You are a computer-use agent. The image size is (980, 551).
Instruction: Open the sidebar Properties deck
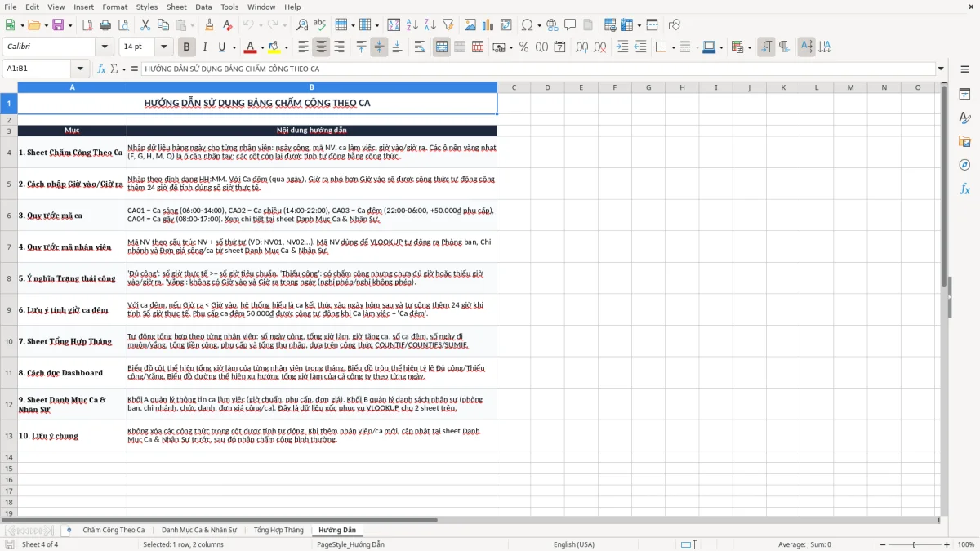pyautogui.click(x=964, y=94)
